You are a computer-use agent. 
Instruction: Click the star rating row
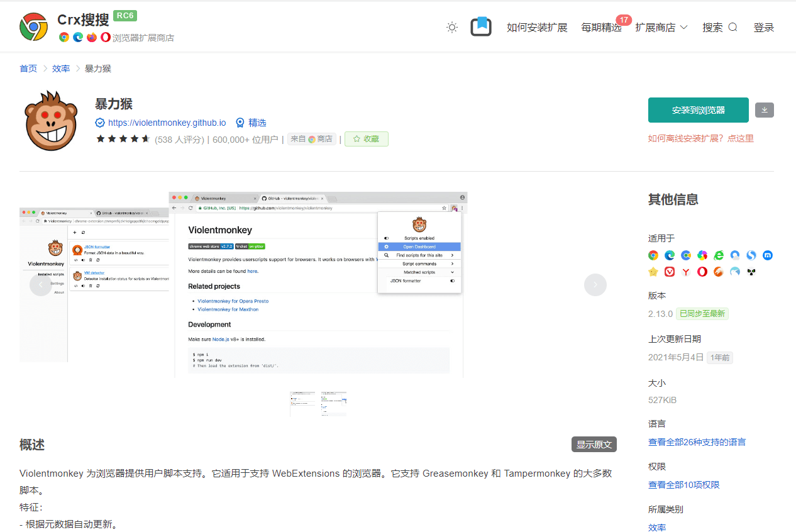point(123,139)
